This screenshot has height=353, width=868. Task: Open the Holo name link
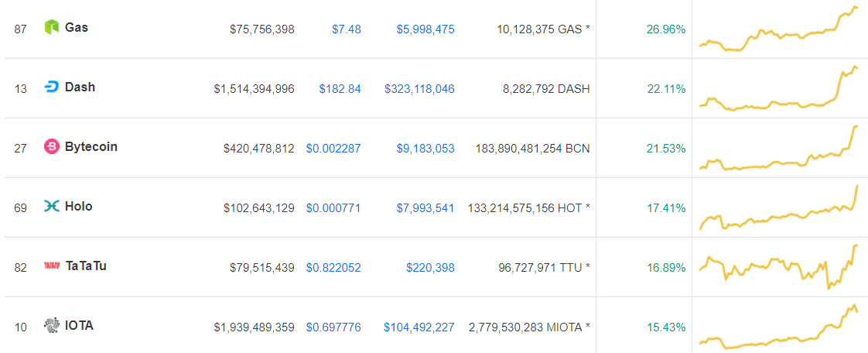(x=79, y=207)
